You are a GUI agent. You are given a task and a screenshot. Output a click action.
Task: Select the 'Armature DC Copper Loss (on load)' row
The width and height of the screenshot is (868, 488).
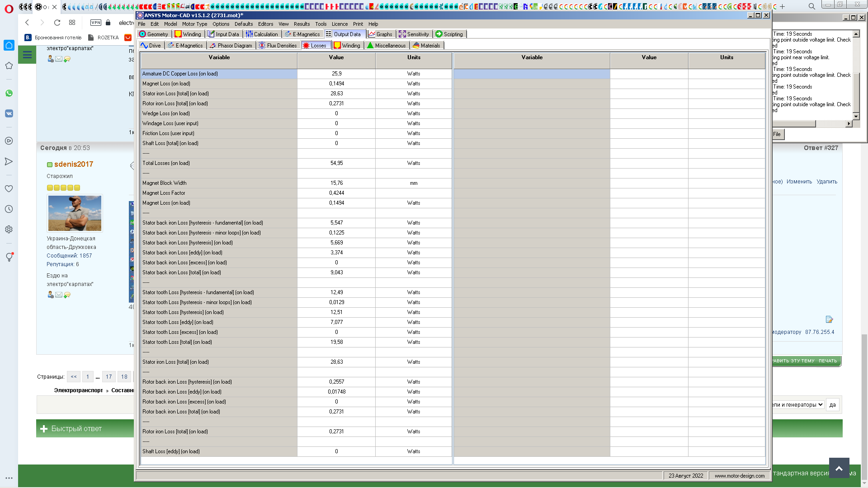[296, 74]
